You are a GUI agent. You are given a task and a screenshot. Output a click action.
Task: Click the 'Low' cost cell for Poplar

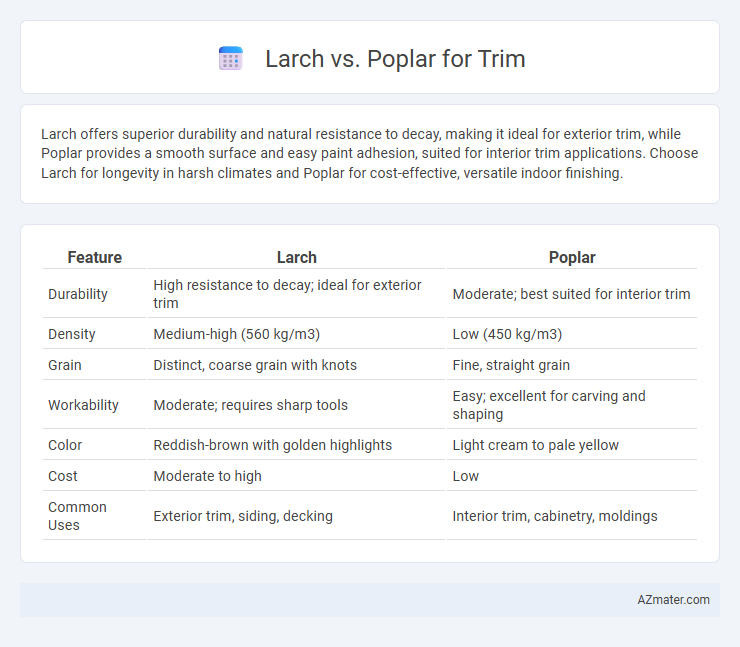point(465,476)
